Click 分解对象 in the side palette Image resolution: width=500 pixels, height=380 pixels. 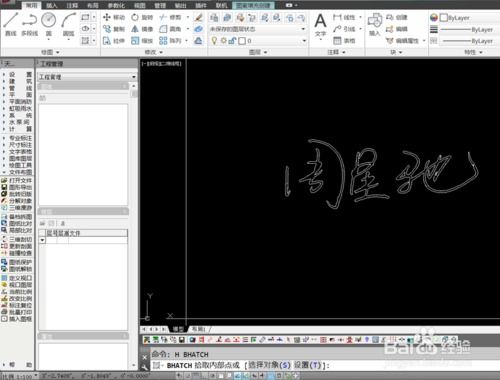click(x=17, y=201)
